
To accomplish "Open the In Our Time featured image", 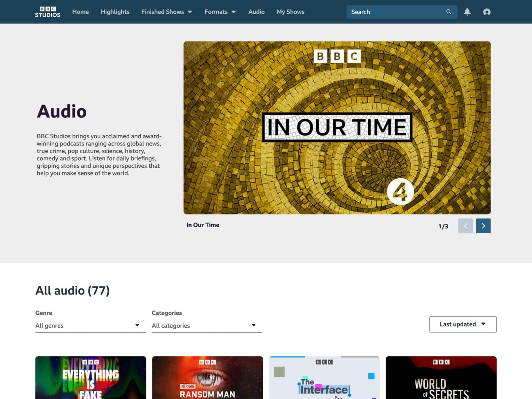I will click(x=337, y=128).
